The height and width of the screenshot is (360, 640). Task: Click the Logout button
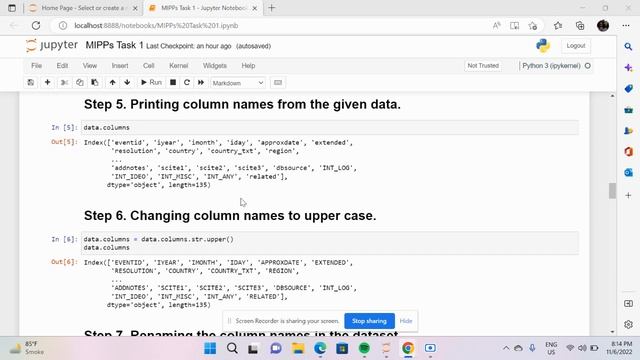click(576, 46)
